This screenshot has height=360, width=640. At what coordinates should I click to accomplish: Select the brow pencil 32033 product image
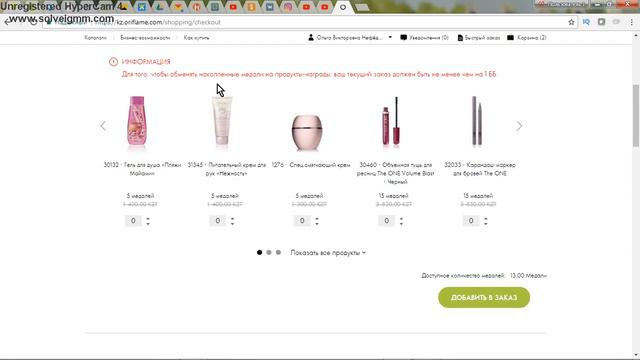pyautogui.click(x=477, y=121)
